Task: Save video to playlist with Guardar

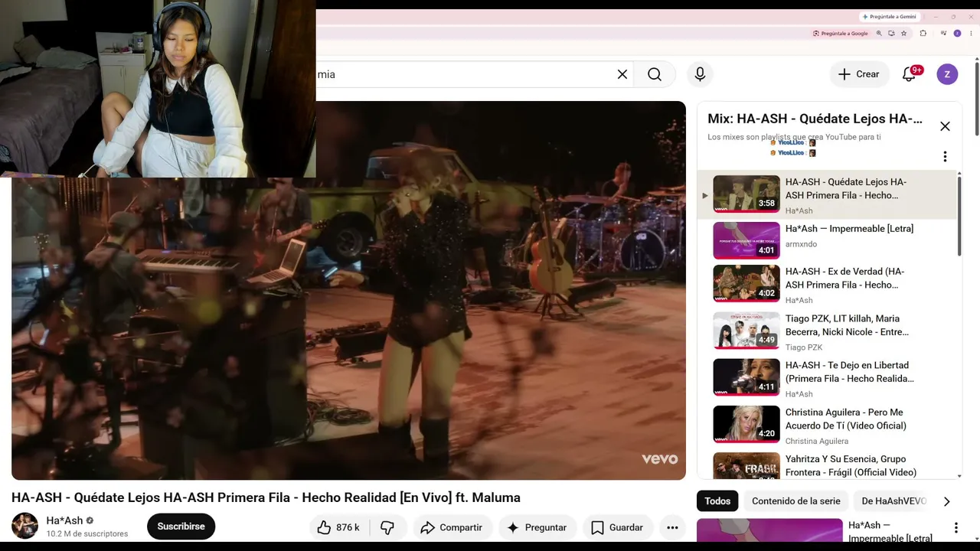Action: tap(616, 527)
